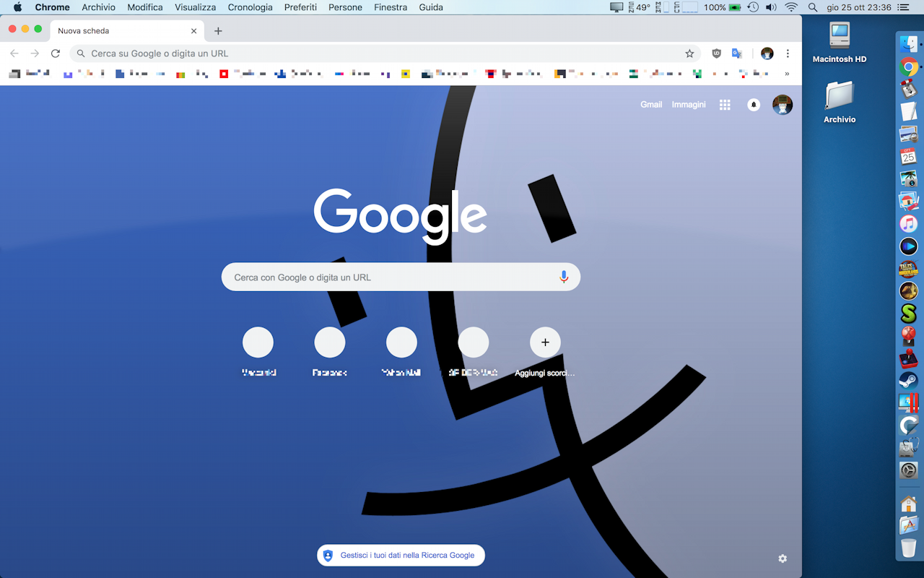This screenshot has height=578, width=924.
Task: Open the Trash in the Dock
Action: pyautogui.click(x=908, y=548)
